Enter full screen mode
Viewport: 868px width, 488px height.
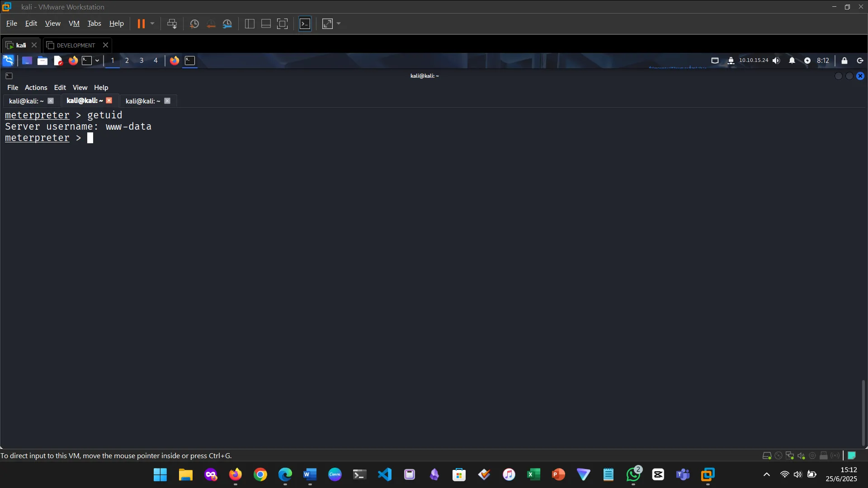[282, 24]
